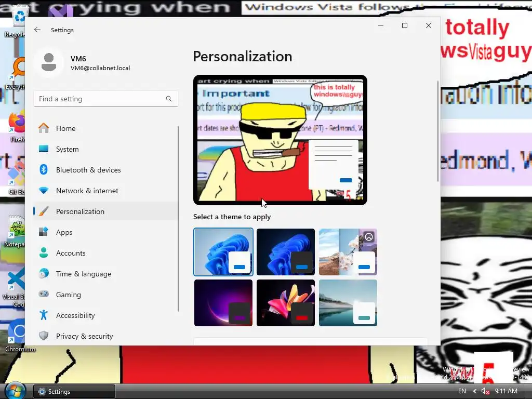This screenshot has width=532, height=399.
Task: Open the System settings page label
Action: click(x=67, y=149)
